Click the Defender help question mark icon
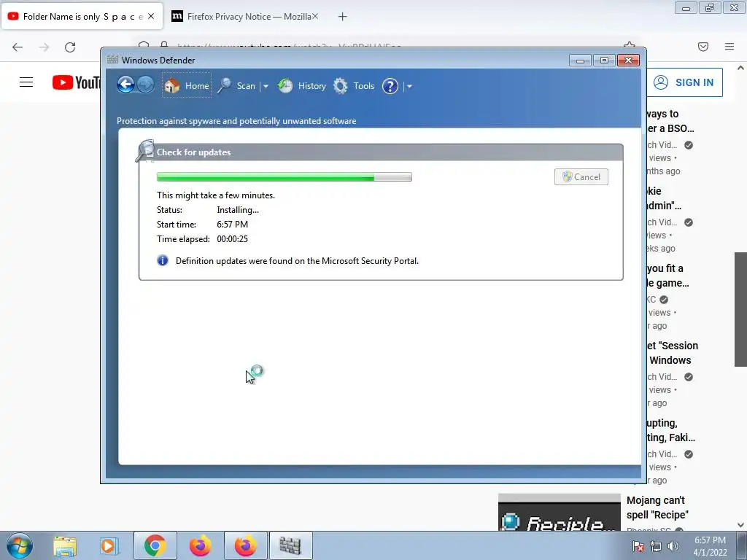This screenshot has height=560, width=747. click(x=390, y=86)
